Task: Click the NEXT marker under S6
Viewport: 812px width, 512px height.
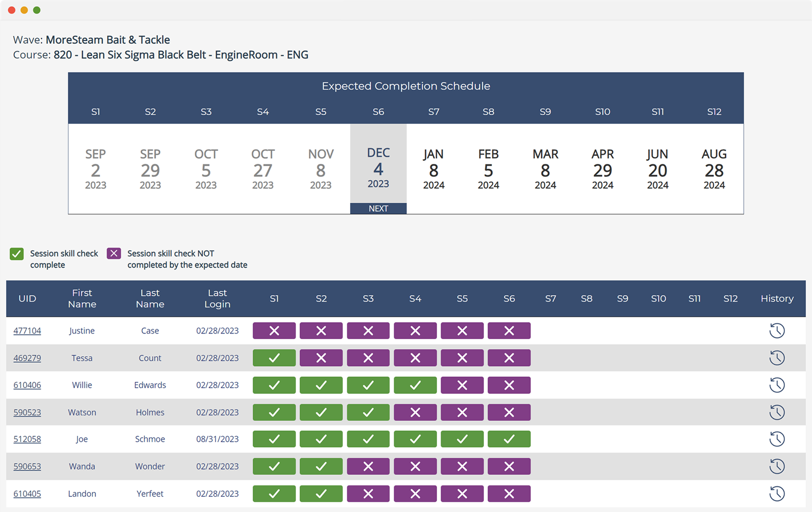Action: (x=378, y=208)
